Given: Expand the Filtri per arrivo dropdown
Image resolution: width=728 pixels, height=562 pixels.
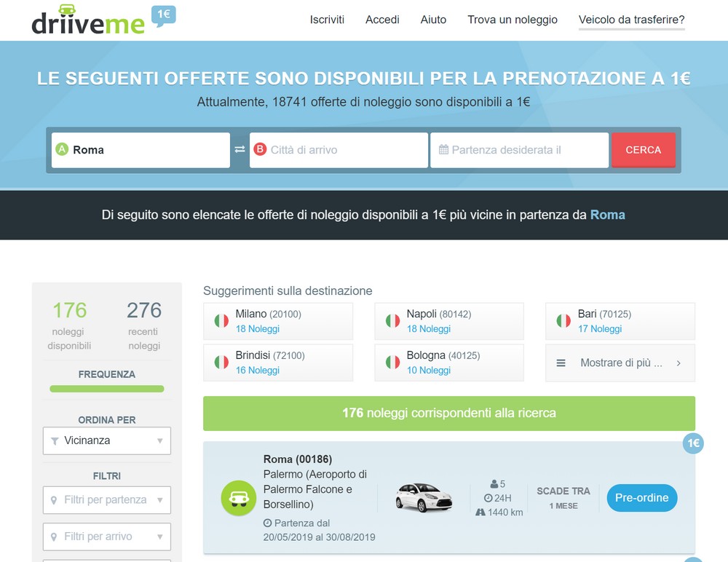Looking at the screenshot, I should 107,537.
